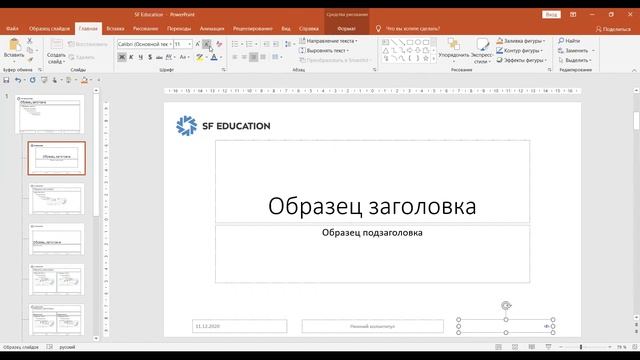Toggle italic formatting (К)
This screenshot has height=360, width=640.
click(x=131, y=57)
